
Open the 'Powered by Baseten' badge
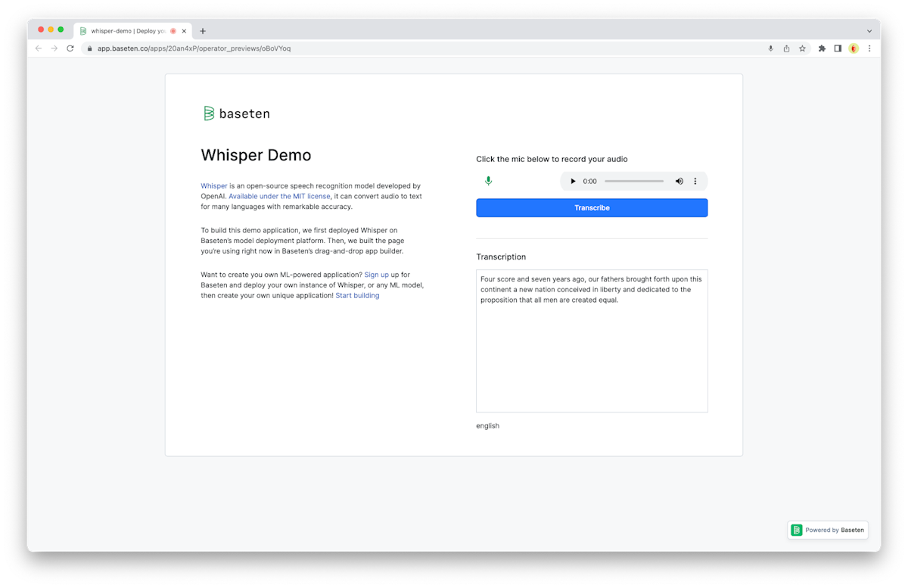tap(828, 530)
